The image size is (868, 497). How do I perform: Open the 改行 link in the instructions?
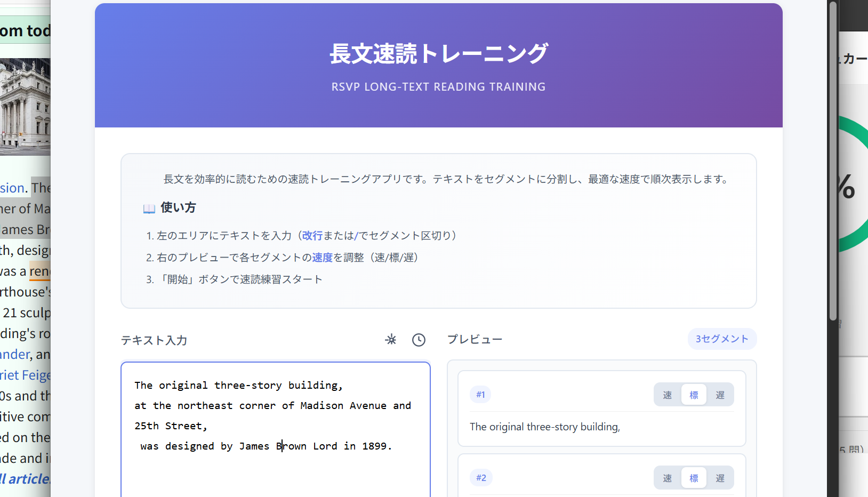[x=312, y=235]
